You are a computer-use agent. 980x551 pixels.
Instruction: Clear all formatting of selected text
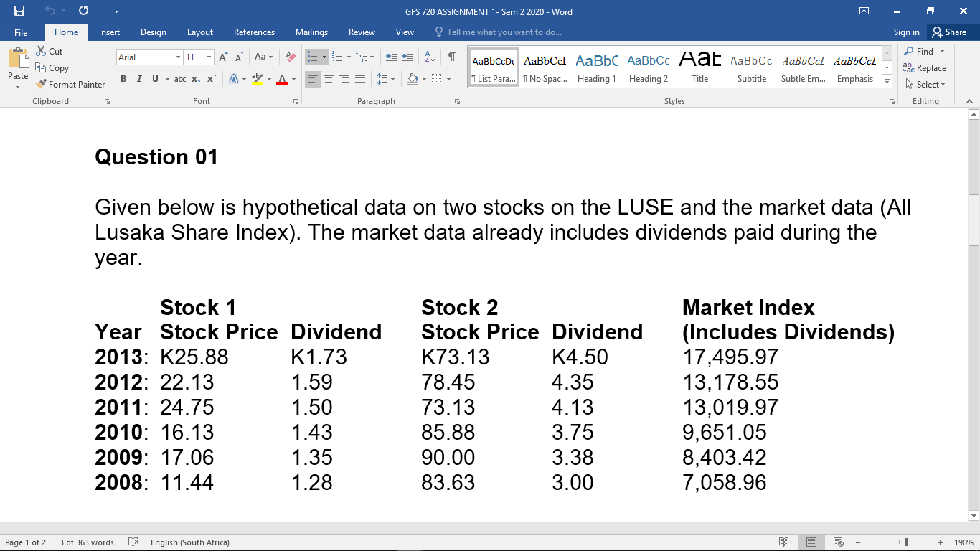click(x=290, y=56)
